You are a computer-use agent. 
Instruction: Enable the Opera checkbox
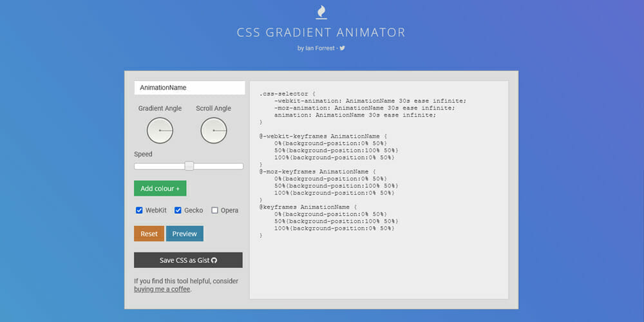pos(215,211)
